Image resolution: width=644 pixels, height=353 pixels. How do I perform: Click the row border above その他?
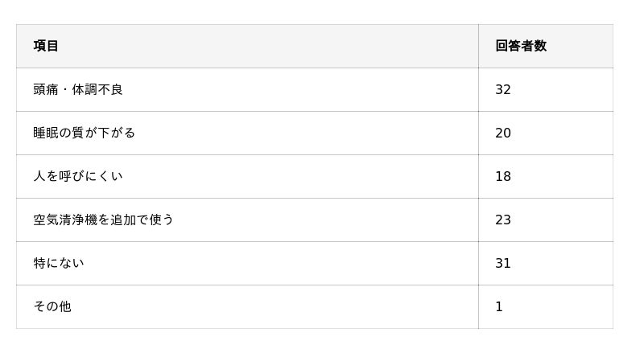pos(242,285)
